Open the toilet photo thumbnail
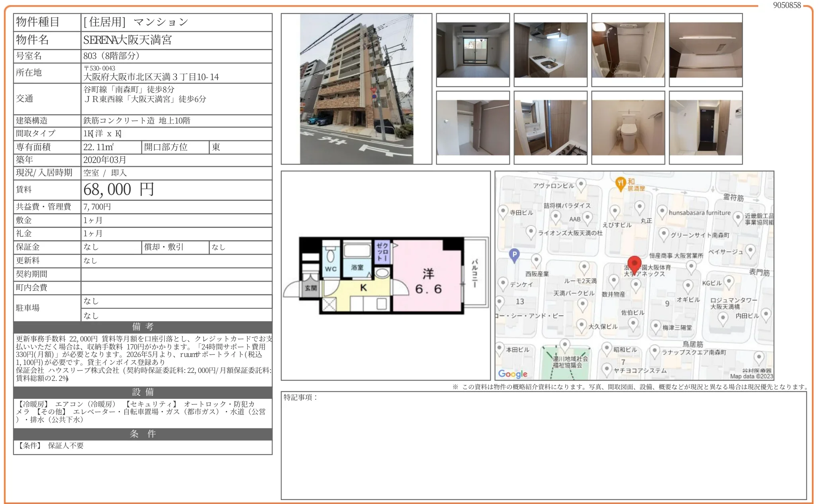The height and width of the screenshot is (504, 819). pyautogui.click(x=628, y=127)
